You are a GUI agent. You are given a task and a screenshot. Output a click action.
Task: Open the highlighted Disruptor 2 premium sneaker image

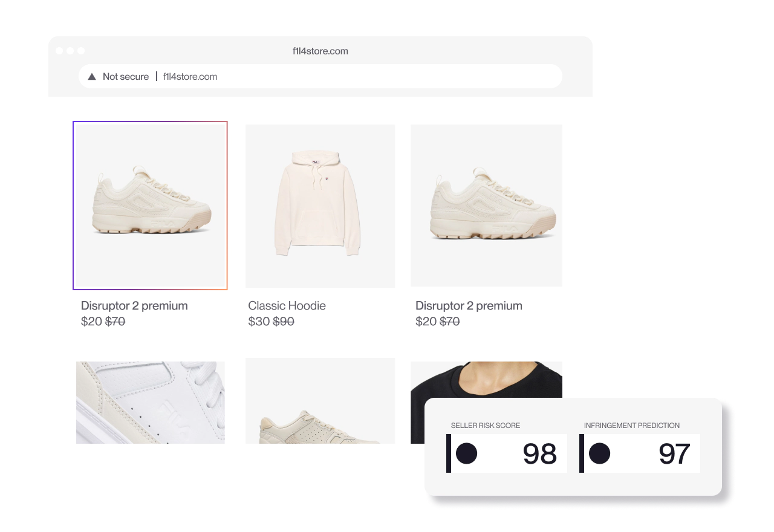click(150, 206)
